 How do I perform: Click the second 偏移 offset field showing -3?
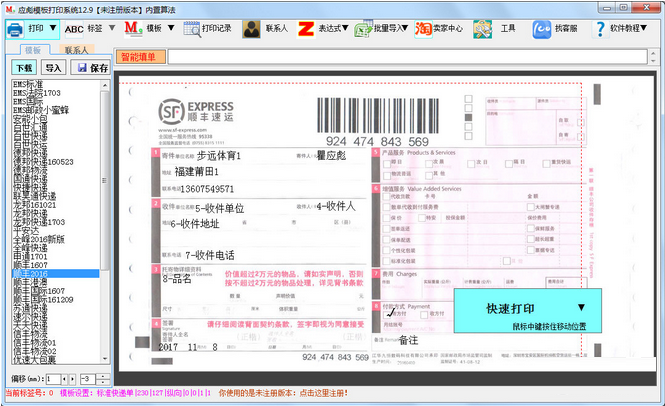tap(88, 379)
